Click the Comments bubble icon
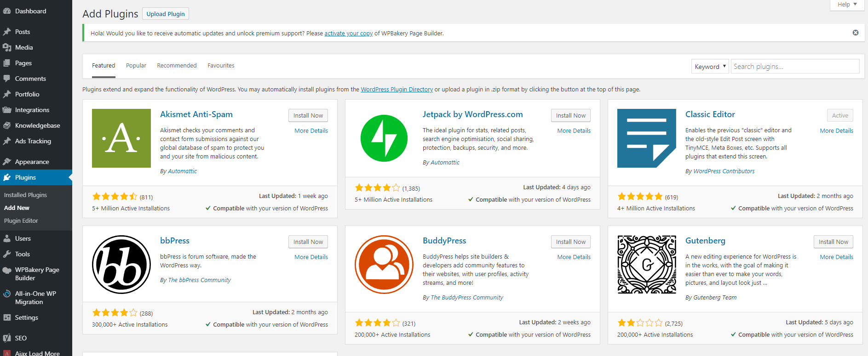This screenshot has width=868, height=356. [7, 79]
